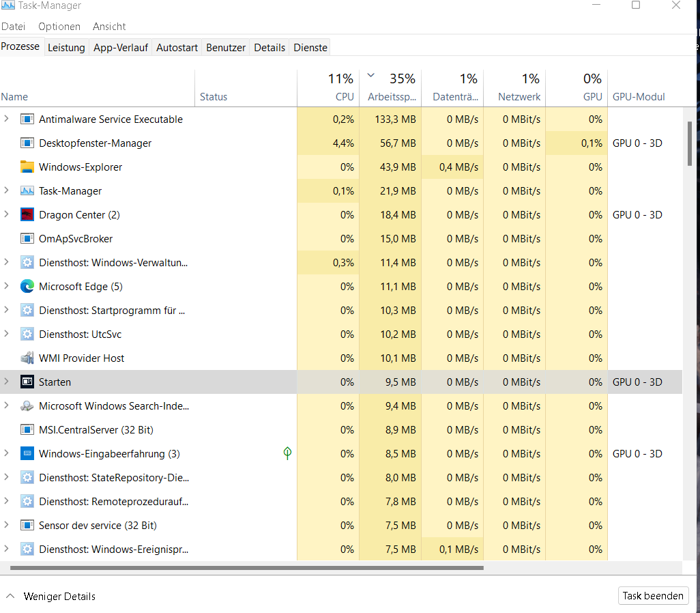Click the Windows-Eingabeerfahrung process icon

point(27,454)
